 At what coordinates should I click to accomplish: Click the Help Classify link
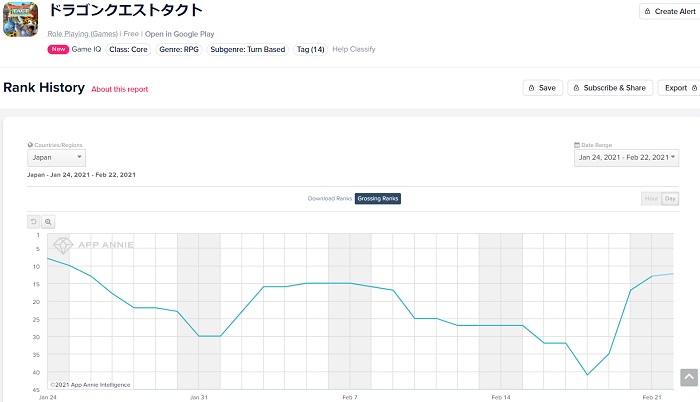(354, 49)
